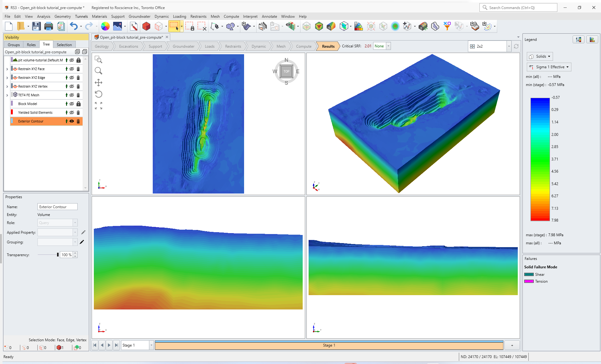Click the rainbow cube exterior contour icon

(x=319, y=26)
